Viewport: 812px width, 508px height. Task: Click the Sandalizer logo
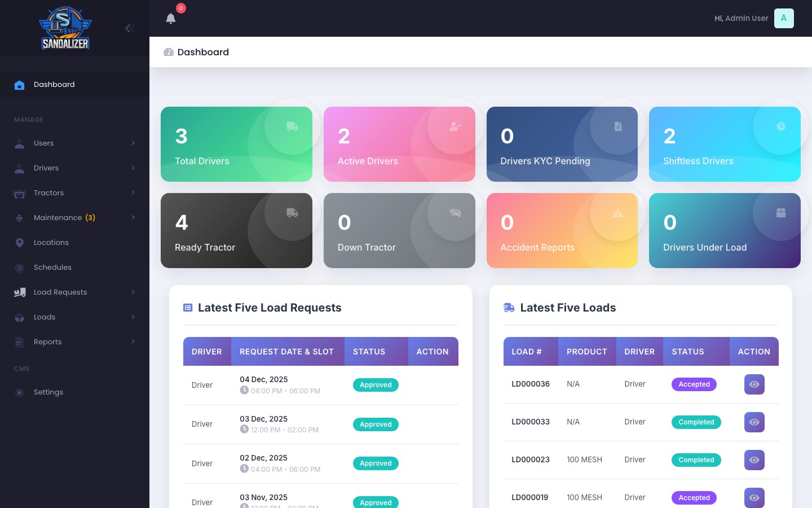[65, 28]
